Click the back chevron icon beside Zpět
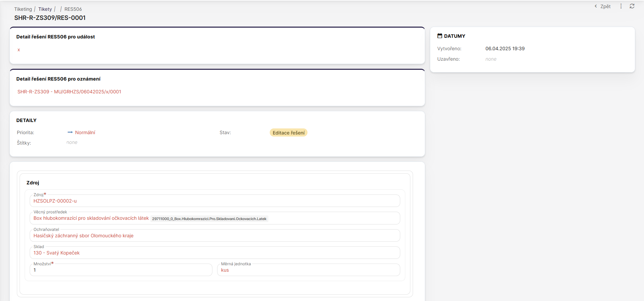The height and width of the screenshot is (301, 644). coord(596,6)
